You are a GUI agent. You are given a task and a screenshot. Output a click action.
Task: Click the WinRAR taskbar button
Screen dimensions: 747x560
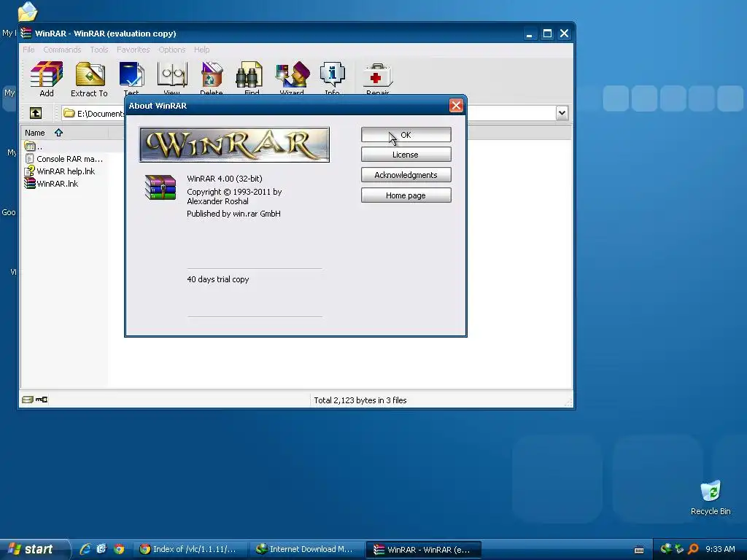pyautogui.click(x=424, y=549)
